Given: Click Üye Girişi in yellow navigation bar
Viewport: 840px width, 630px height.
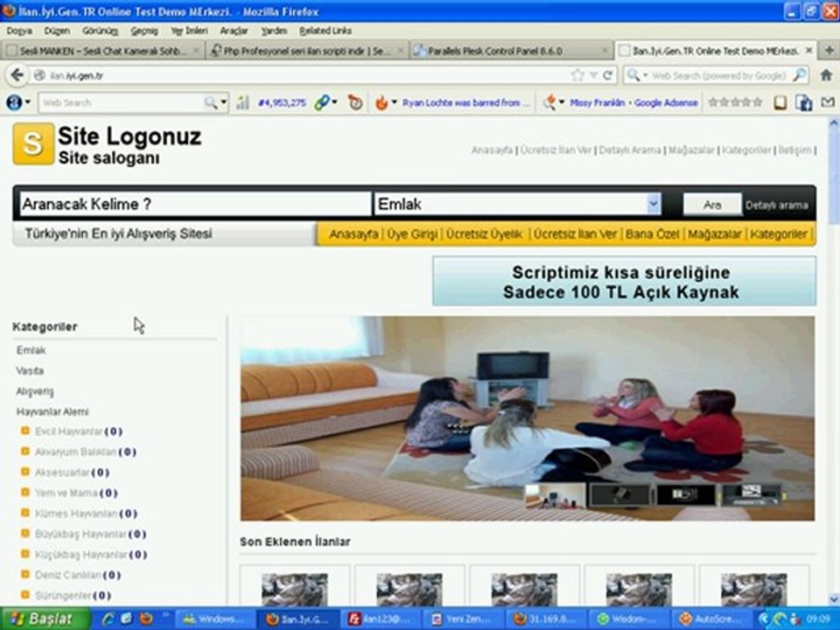Looking at the screenshot, I should [412, 234].
